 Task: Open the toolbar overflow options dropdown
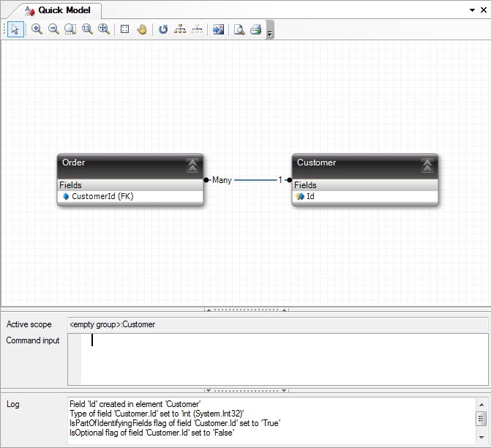click(270, 31)
